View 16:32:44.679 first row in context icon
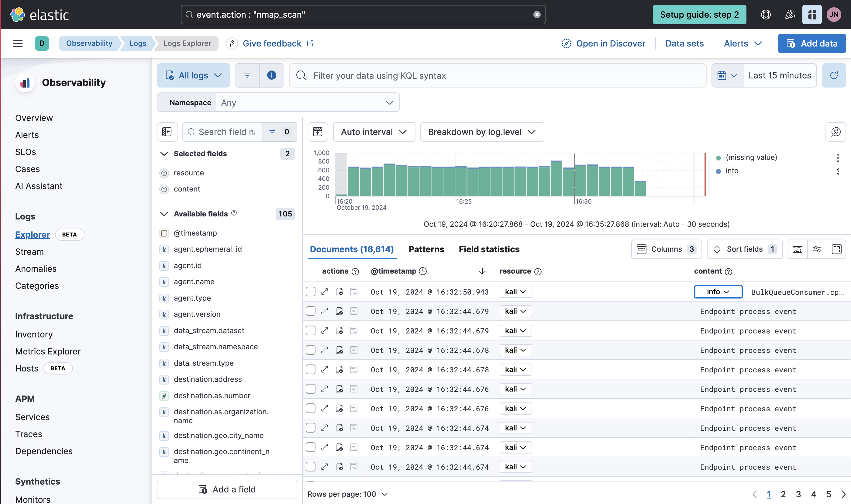Screen dimensions: 851x504 pyautogui.click(x=339, y=312)
